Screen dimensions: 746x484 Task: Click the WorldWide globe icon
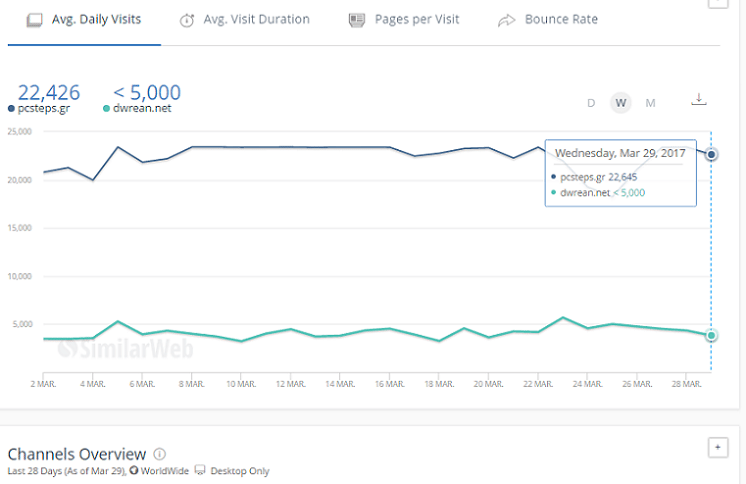pos(134,470)
